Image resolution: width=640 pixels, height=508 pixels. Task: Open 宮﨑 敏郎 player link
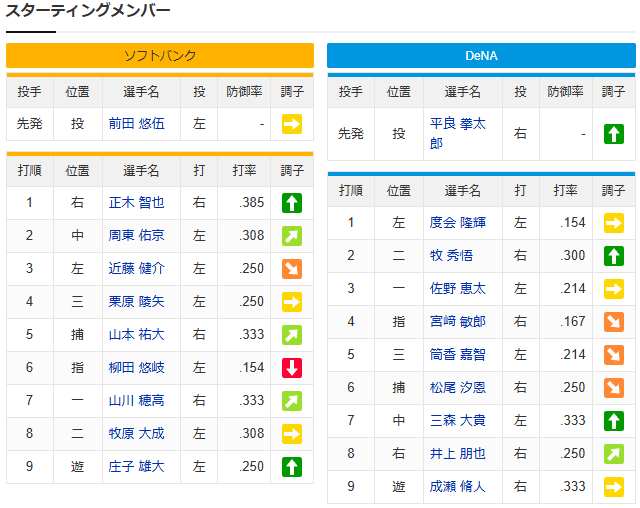coord(458,322)
